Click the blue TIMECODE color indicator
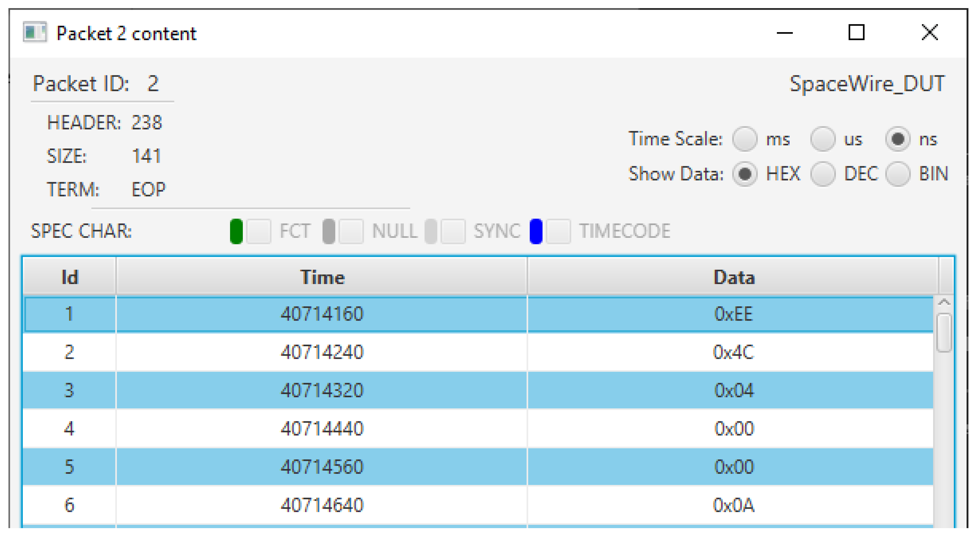This screenshot has height=540, width=980. click(536, 231)
